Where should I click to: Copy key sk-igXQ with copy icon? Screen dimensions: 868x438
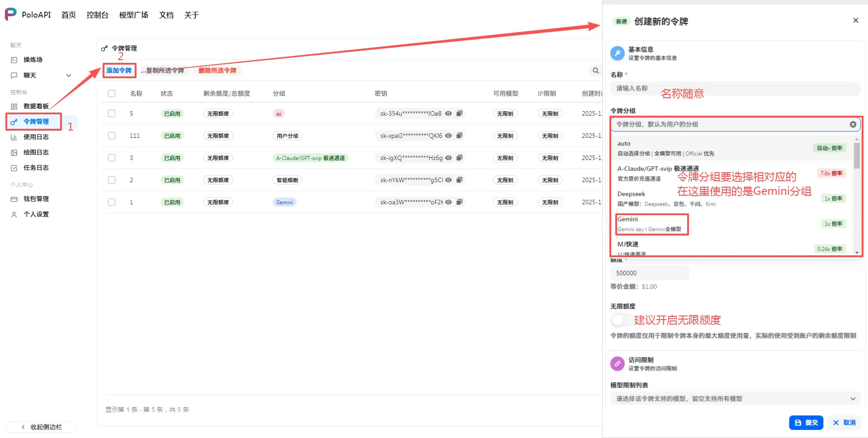coord(459,158)
